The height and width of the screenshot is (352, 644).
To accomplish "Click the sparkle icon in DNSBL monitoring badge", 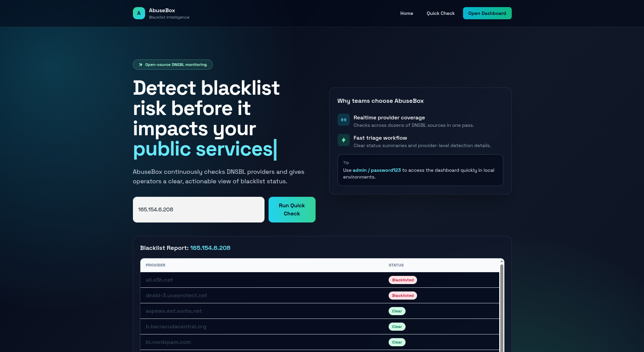I will [141, 65].
